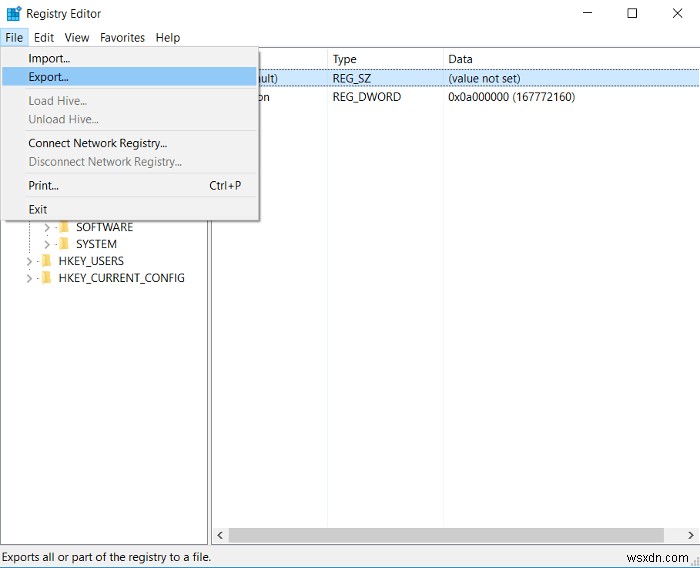This screenshot has height=568, width=700.
Task: Click the horizontal scrollbar thumb
Action: point(446,535)
